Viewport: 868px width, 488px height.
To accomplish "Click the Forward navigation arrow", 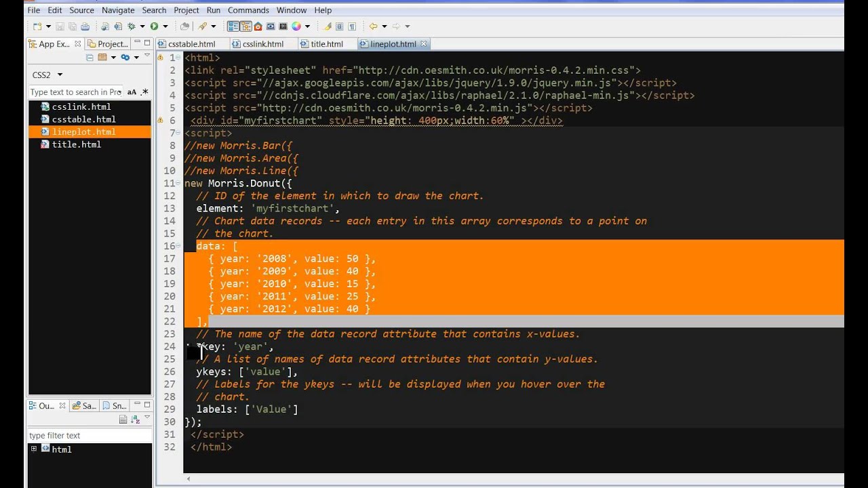I will [x=396, y=26].
